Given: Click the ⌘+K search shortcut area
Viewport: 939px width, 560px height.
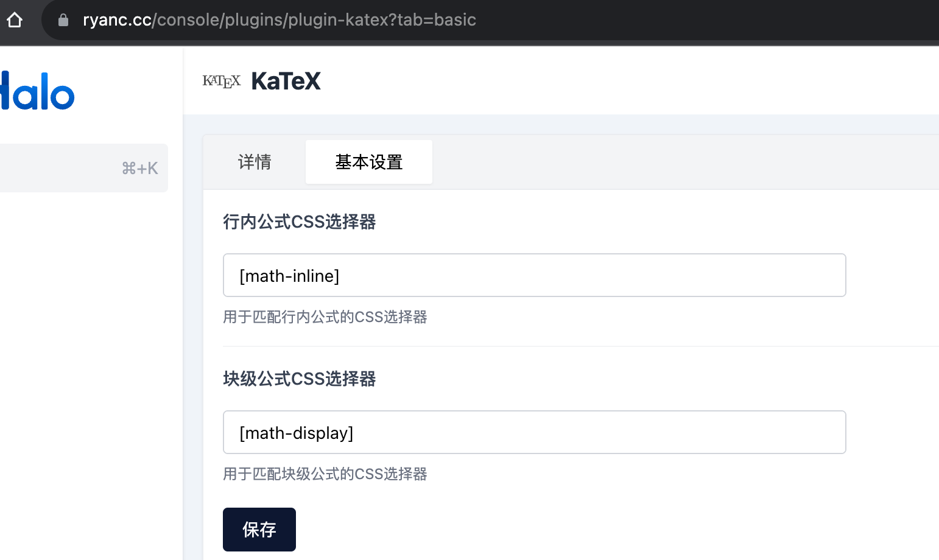Looking at the screenshot, I should coord(139,168).
